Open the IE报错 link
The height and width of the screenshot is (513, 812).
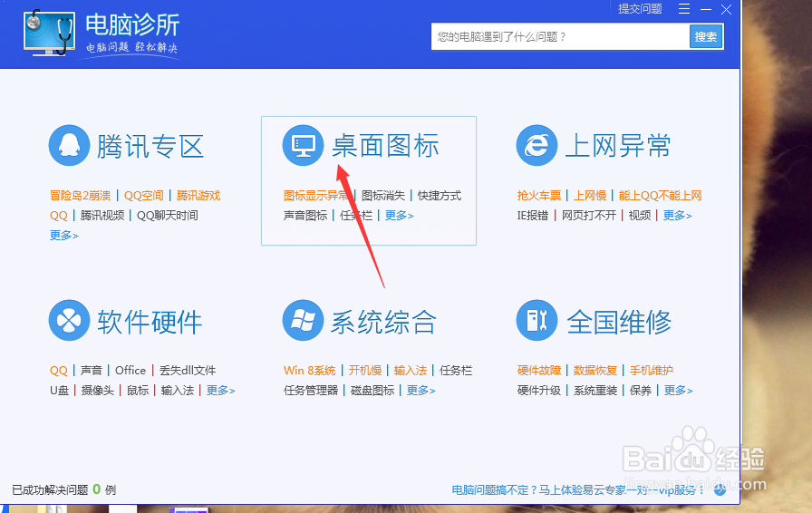(532, 216)
